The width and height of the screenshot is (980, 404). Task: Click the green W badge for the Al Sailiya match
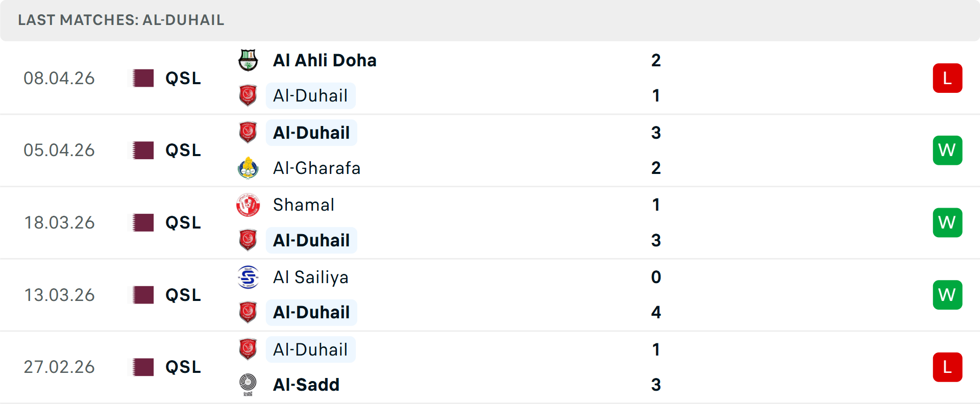pos(947,294)
